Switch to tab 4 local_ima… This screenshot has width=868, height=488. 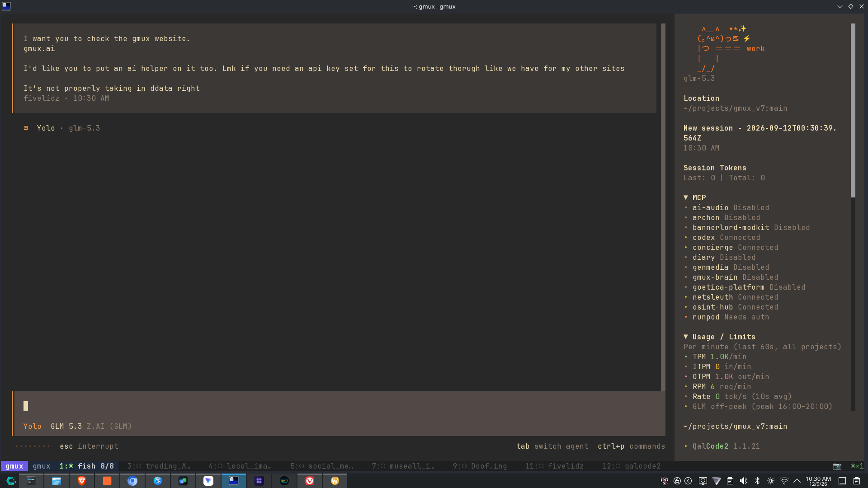240,466
